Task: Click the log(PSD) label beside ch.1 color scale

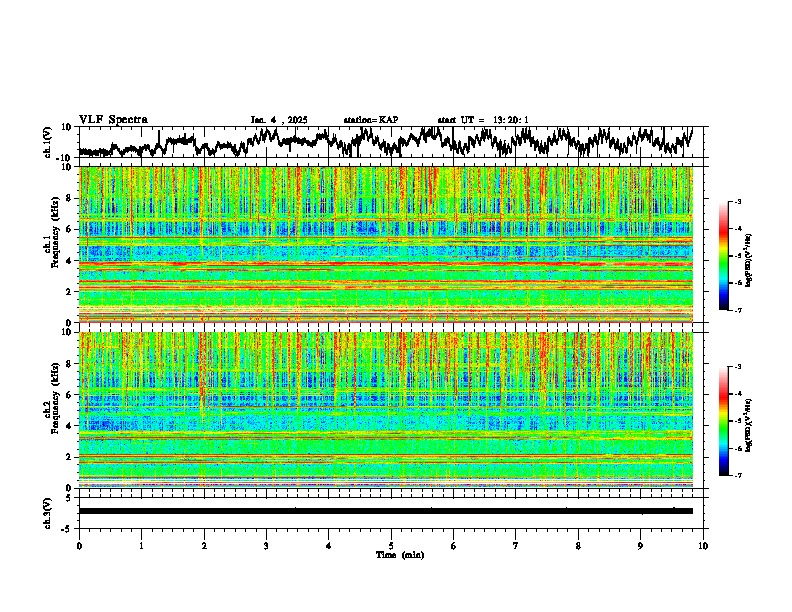Action: [749, 260]
